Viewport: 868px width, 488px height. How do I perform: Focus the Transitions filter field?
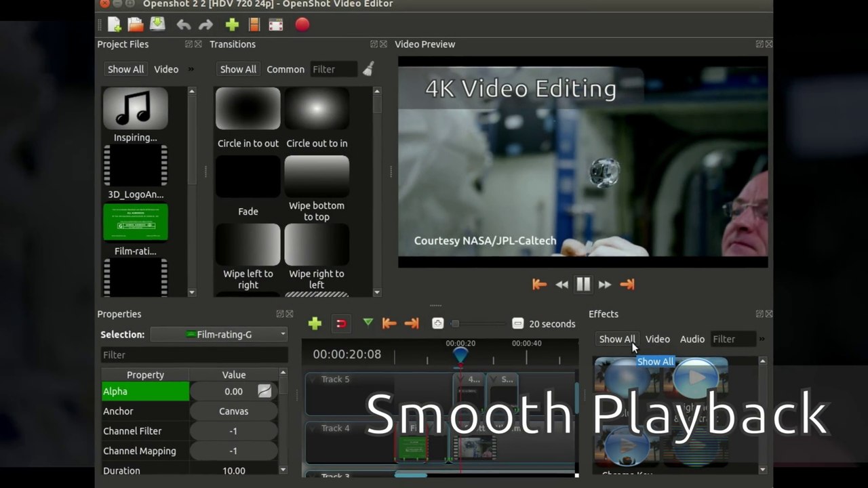pyautogui.click(x=334, y=69)
